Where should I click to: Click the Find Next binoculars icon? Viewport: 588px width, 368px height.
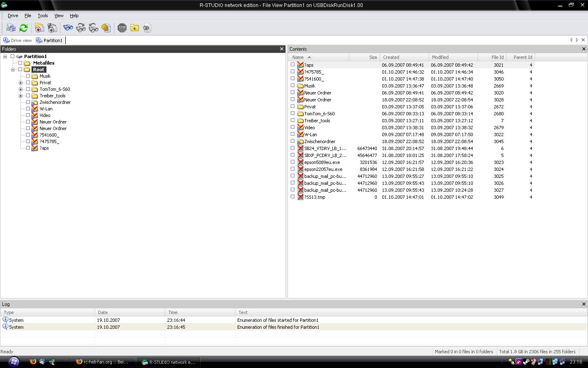tap(81, 28)
